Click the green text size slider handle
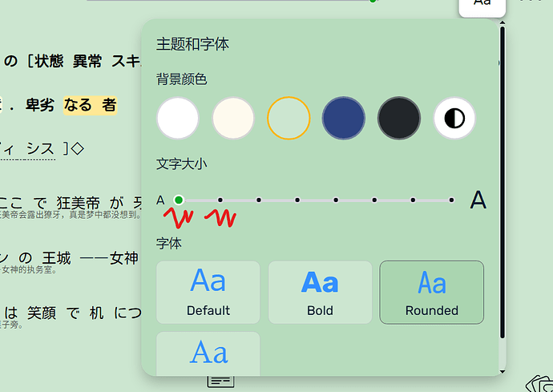This screenshot has width=553, height=392. tap(179, 200)
